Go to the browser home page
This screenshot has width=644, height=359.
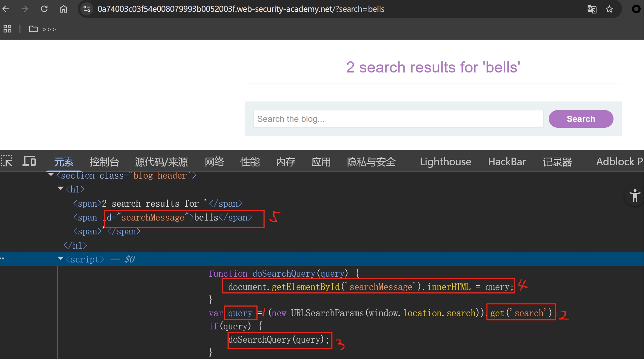[x=63, y=9]
